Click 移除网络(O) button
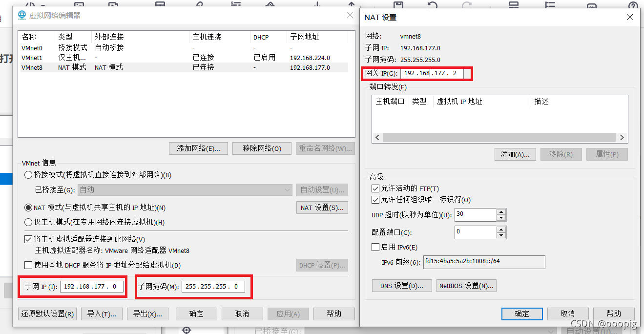The image size is (644, 334). point(262,148)
